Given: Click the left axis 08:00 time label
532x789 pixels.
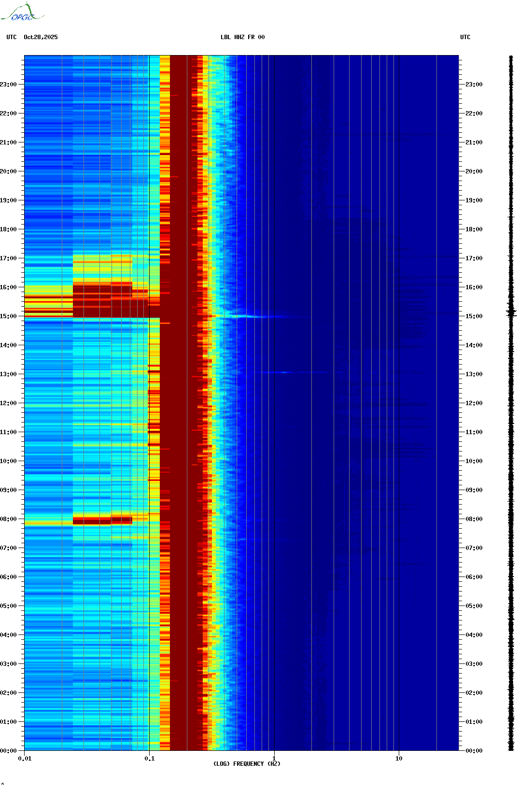Looking at the screenshot, I should pos(8,519).
